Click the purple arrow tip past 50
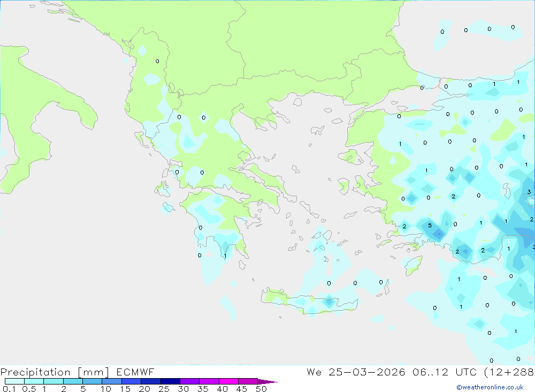Viewport: 535px width, 392px height. click(267, 382)
